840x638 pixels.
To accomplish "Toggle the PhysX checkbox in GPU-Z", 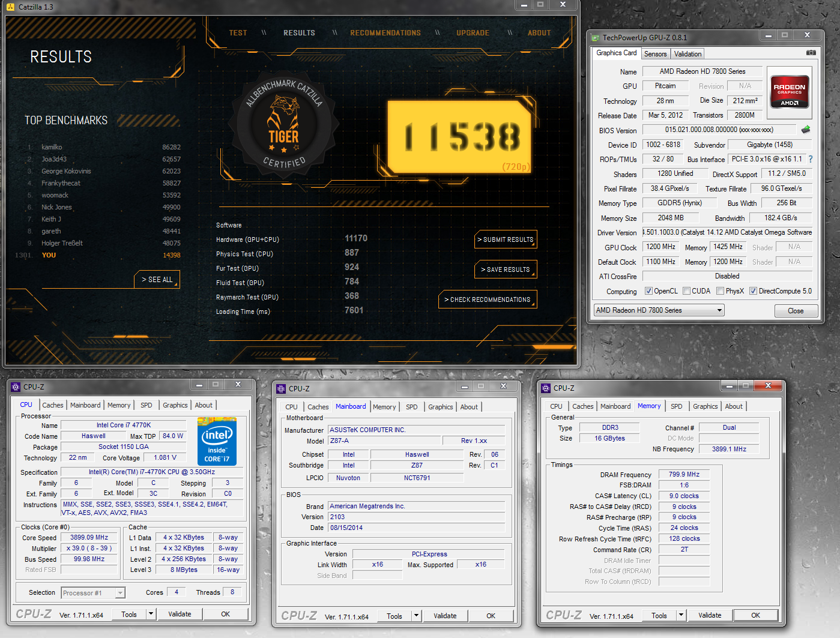I will point(720,291).
